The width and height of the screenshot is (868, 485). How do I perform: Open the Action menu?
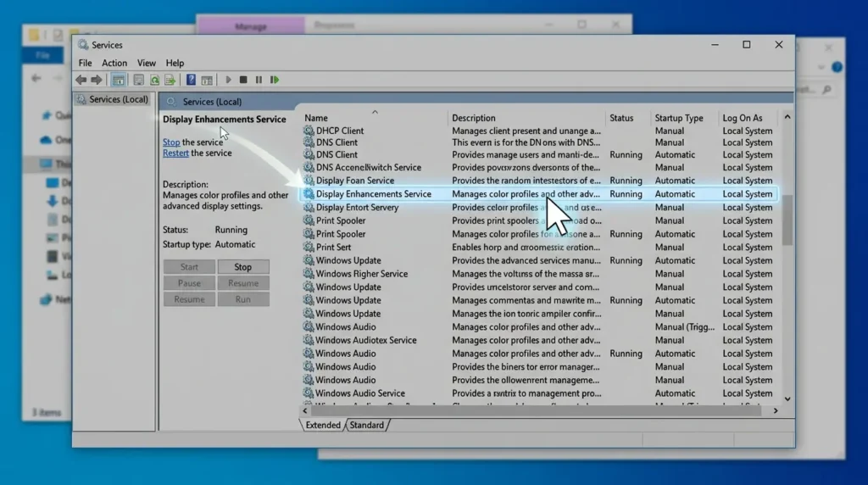114,63
